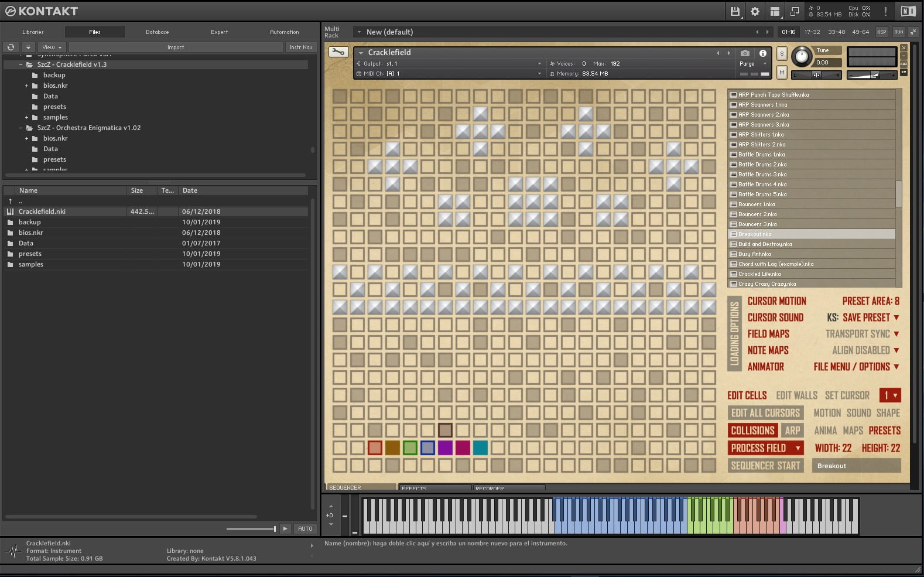This screenshot has width=924, height=577.
Task: Select the 17-32 rack page tab
Action: pyautogui.click(x=812, y=32)
